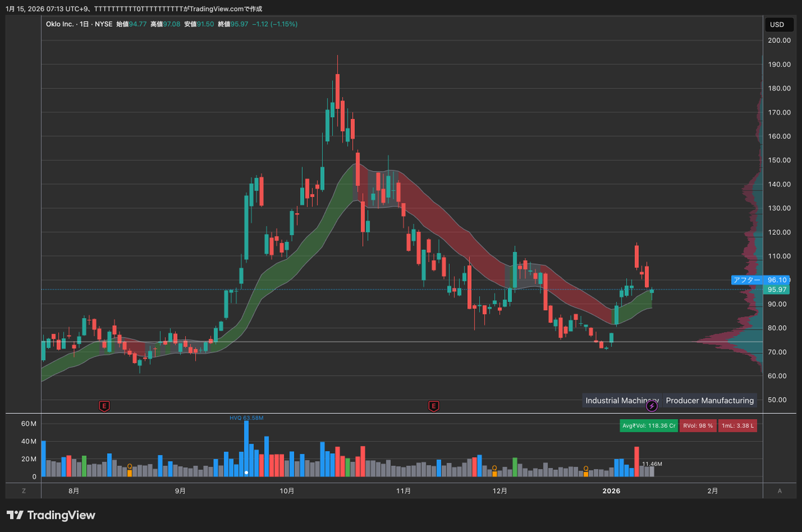The width and height of the screenshot is (802, 532).
Task: Click the Avg₹Vol: 118.36 Cr badge
Action: (648, 425)
